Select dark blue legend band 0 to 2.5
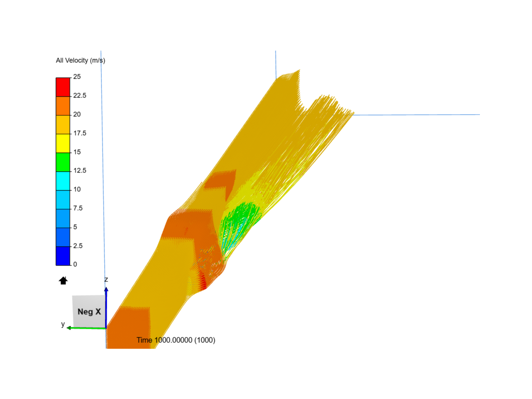The height and width of the screenshot is (399, 532). point(63,256)
